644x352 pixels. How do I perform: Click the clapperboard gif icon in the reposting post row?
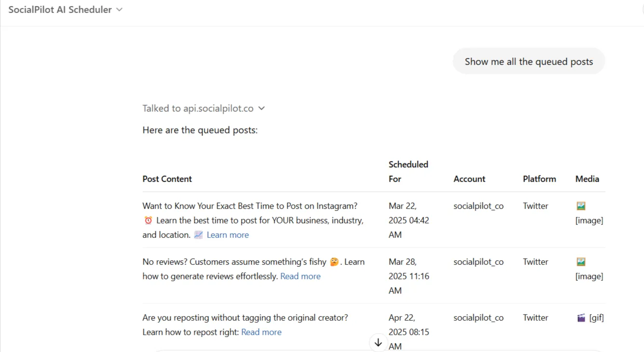580,317
